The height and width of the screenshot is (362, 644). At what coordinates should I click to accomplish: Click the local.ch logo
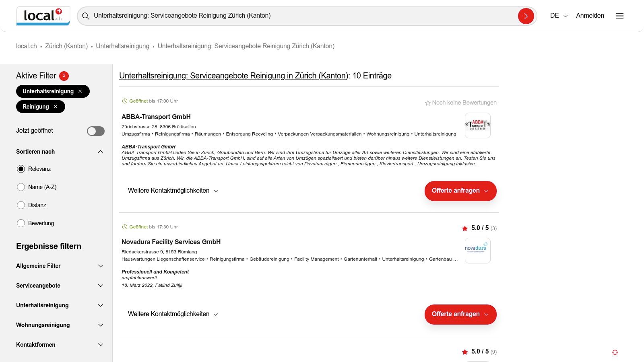[43, 16]
